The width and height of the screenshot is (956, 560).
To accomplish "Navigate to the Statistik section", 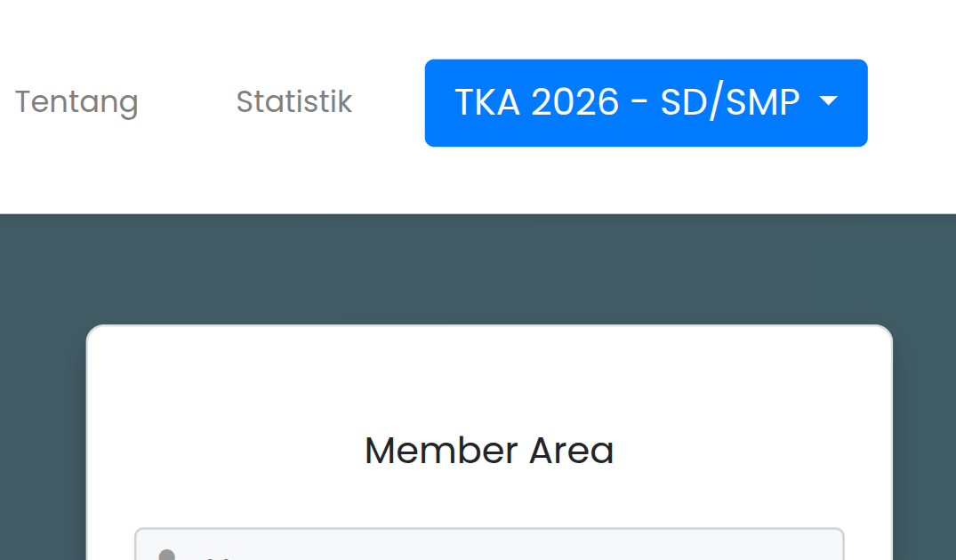I will click(293, 101).
